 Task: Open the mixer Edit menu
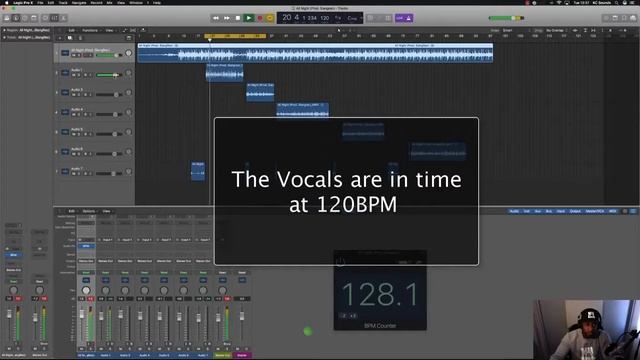tap(72, 211)
